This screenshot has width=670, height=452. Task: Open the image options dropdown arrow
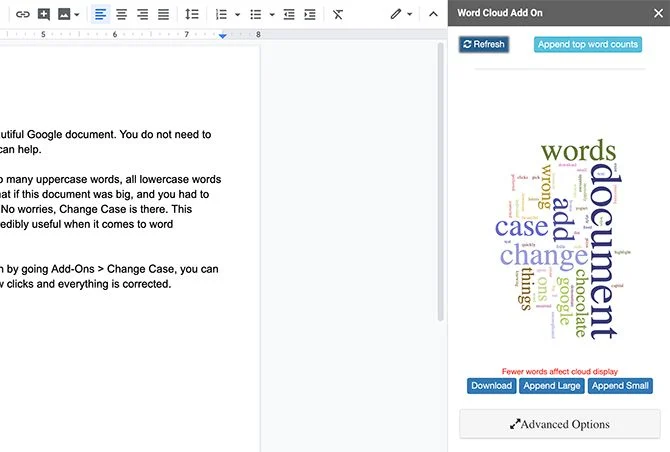point(76,15)
